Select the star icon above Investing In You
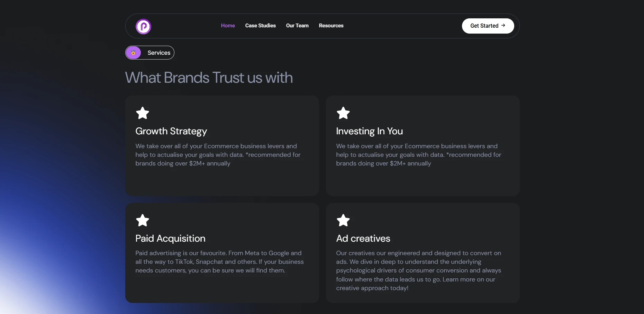 coord(343,113)
